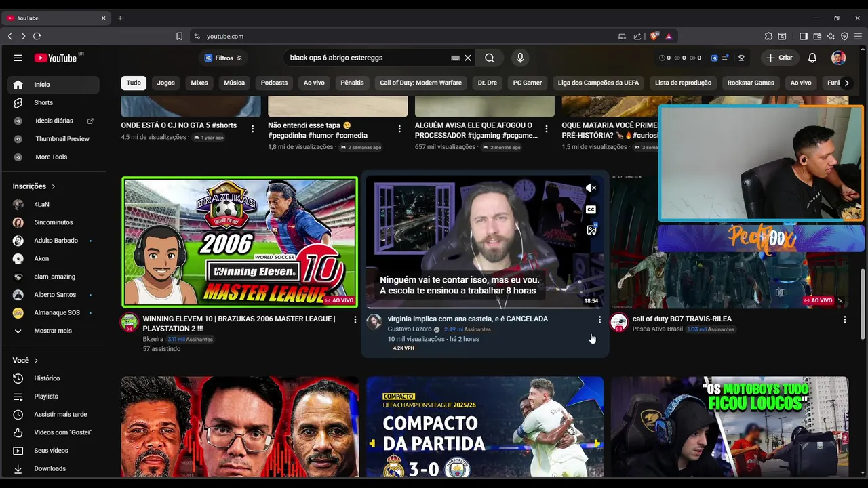Open the 4LaN subscription channel
Screen dimensions: 868x488
coord(53,204)
